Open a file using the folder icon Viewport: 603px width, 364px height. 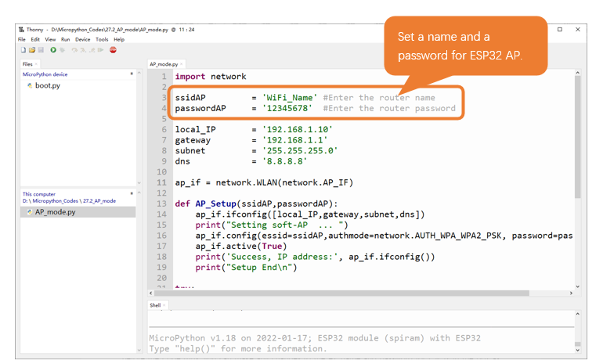point(32,50)
